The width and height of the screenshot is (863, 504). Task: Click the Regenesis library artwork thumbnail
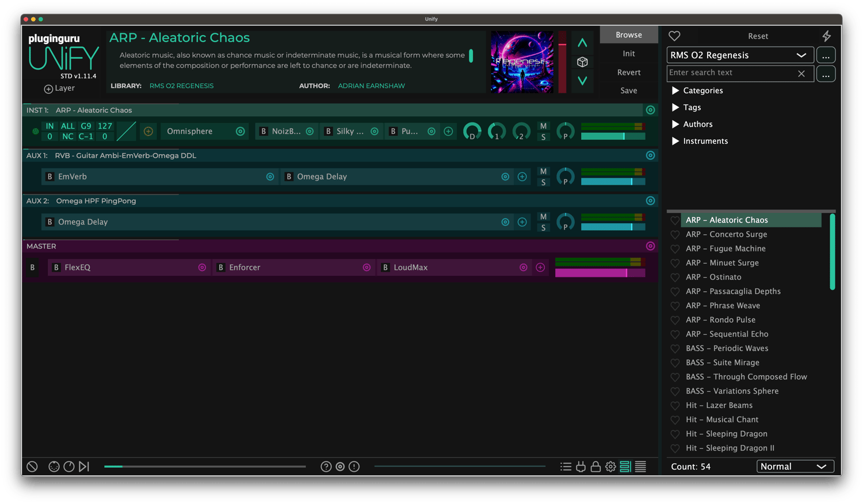pyautogui.click(x=522, y=62)
